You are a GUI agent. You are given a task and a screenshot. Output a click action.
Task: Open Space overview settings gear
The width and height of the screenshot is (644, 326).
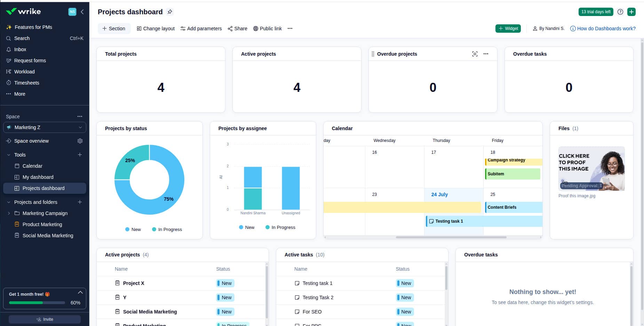click(x=80, y=141)
